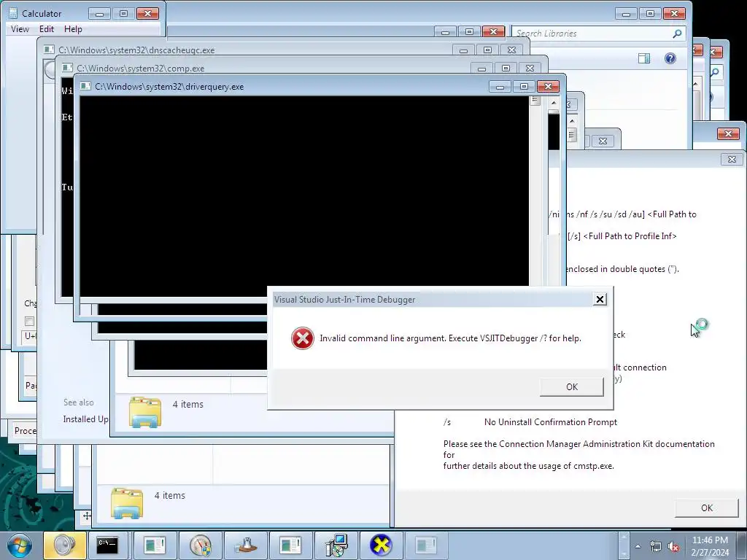Click OK in the cmstp usage dialog
This screenshot has width=747, height=560.
706,508
